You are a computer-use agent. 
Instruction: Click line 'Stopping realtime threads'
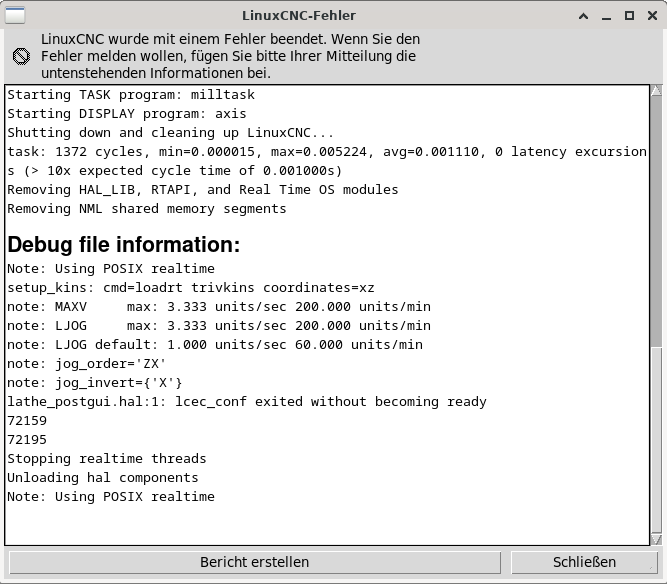(x=106, y=459)
